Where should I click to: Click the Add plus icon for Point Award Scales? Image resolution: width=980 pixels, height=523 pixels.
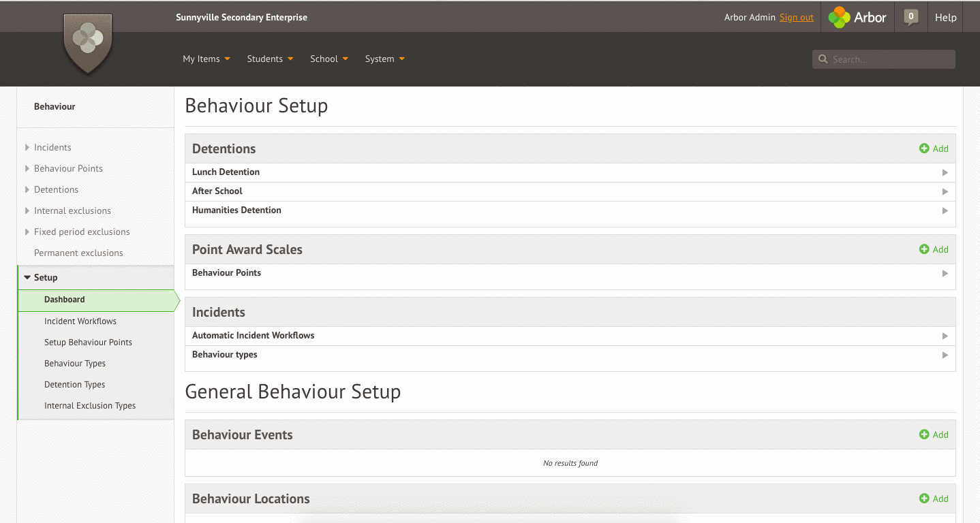[924, 249]
